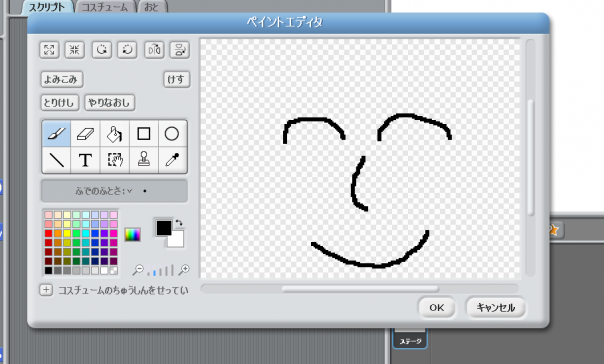
Task: Click the black foreground color box
Action: [x=163, y=228]
